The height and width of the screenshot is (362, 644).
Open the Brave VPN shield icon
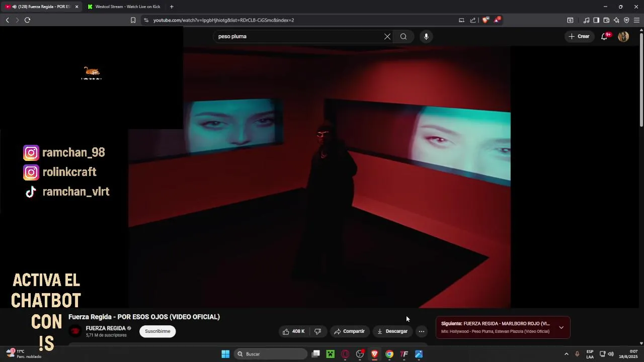pyautogui.click(x=626, y=20)
